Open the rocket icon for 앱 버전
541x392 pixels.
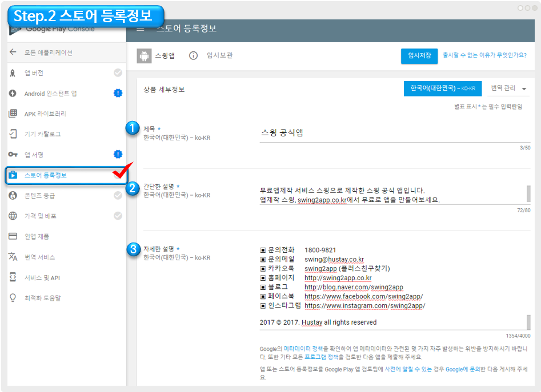tap(13, 72)
